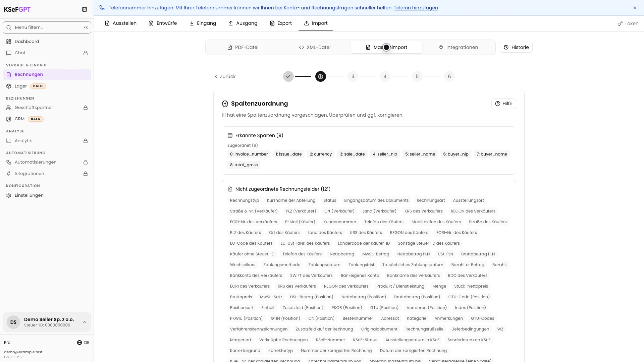Click the lock icon next to Chat

point(86,53)
